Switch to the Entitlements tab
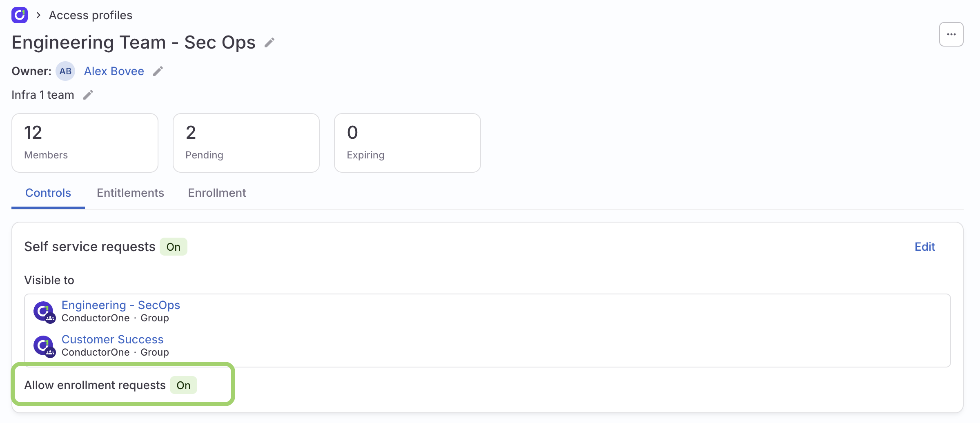Viewport: 980px width, 423px height. [x=130, y=193]
